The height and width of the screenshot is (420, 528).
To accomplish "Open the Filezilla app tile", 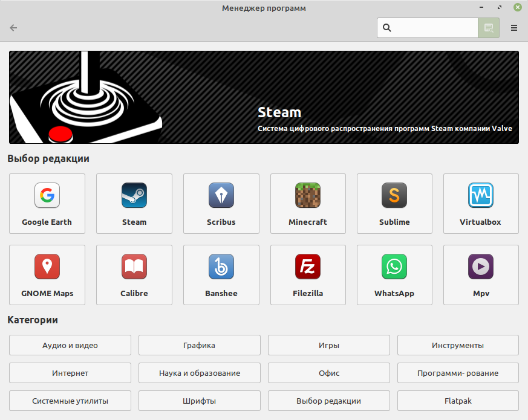I will pos(308,275).
